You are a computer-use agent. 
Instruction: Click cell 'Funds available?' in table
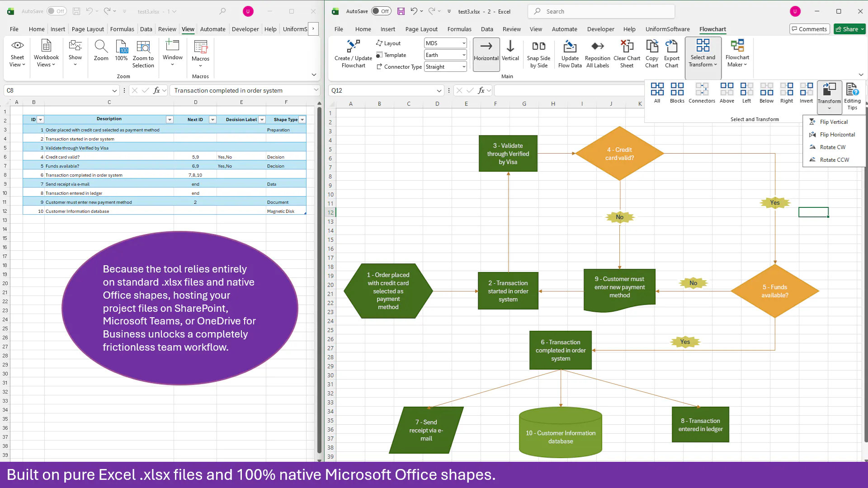108,166
